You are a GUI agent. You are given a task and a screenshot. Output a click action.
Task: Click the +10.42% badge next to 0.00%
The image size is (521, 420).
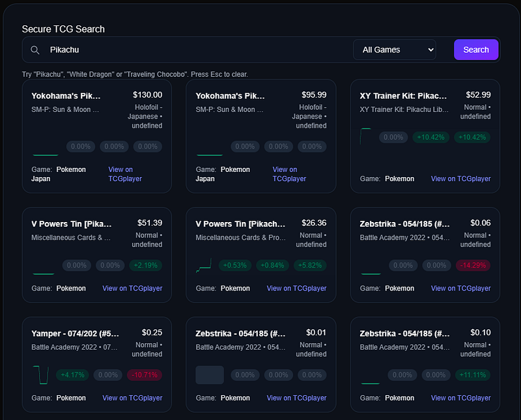(x=430, y=137)
